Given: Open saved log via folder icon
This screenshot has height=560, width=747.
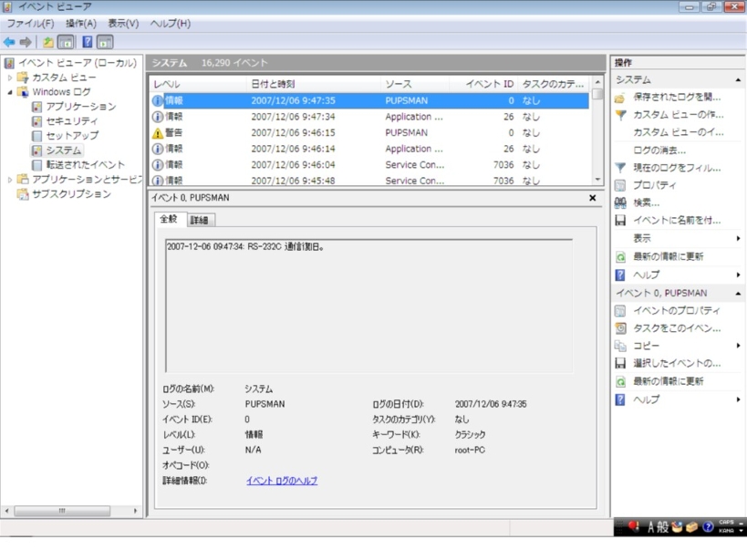Looking at the screenshot, I should (620, 97).
